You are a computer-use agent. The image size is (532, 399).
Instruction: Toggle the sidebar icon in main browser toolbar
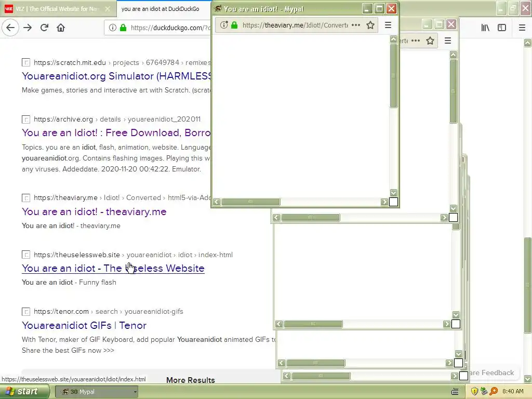[502, 28]
